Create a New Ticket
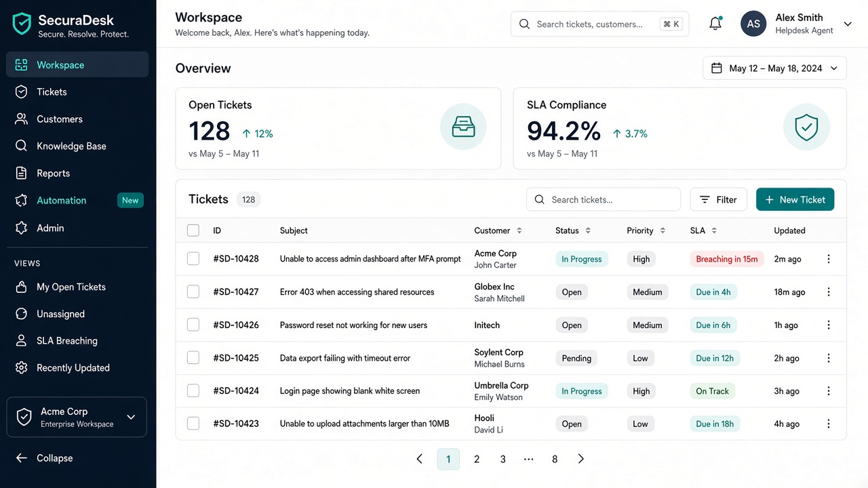868x488 pixels. click(x=795, y=199)
